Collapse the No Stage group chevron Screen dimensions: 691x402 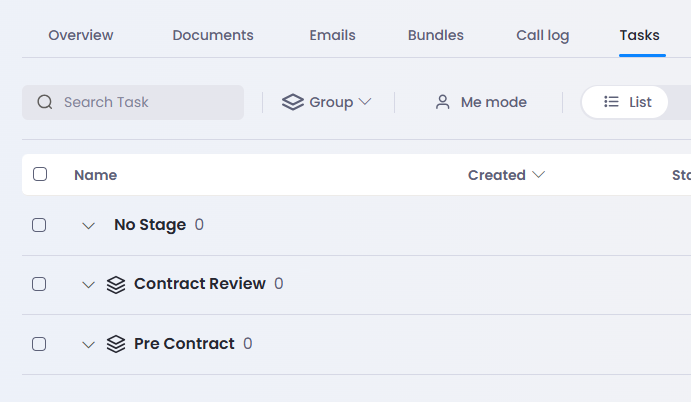[x=89, y=226]
